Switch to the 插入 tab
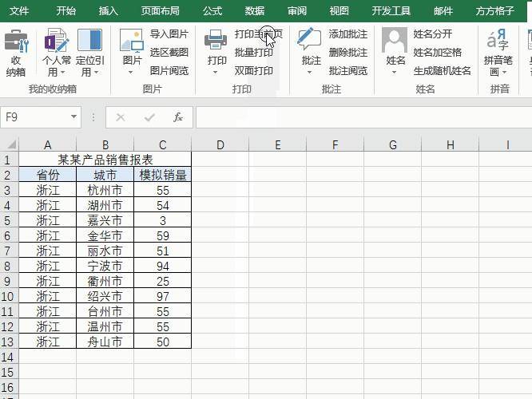The image size is (532, 399). [x=108, y=11]
